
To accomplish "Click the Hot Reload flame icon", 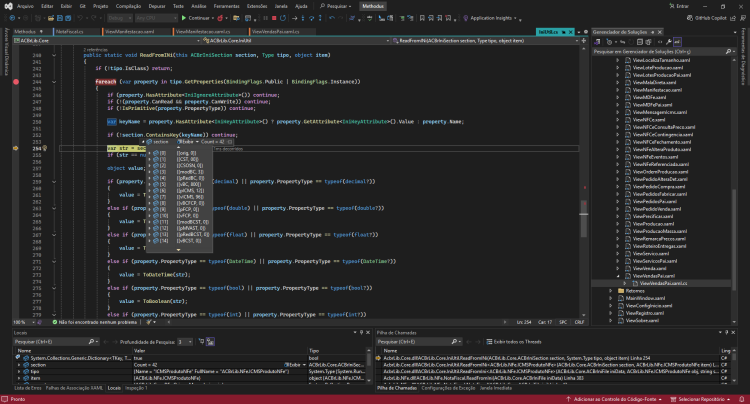I will 220,18.
